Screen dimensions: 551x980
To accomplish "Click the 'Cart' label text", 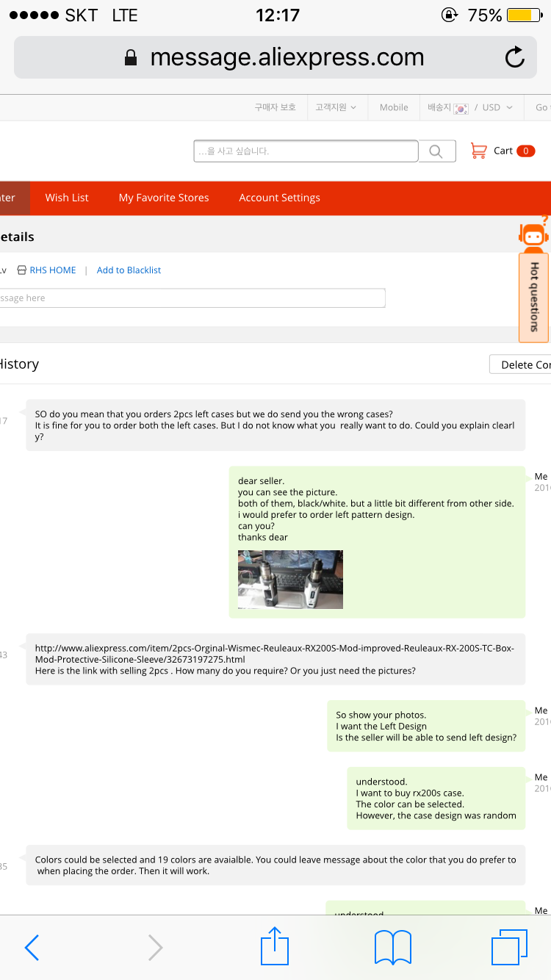I will [503, 151].
